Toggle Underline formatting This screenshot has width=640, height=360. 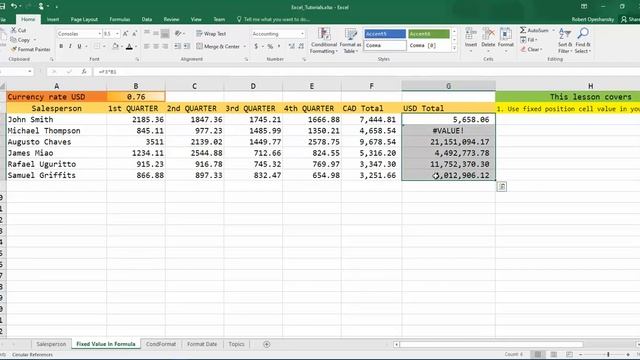[79, 46]
